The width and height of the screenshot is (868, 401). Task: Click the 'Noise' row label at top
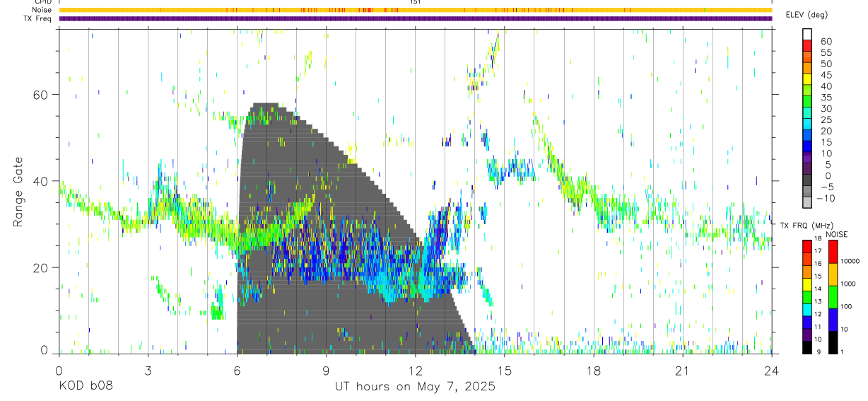pyautogui.click(x=42, y=10)
